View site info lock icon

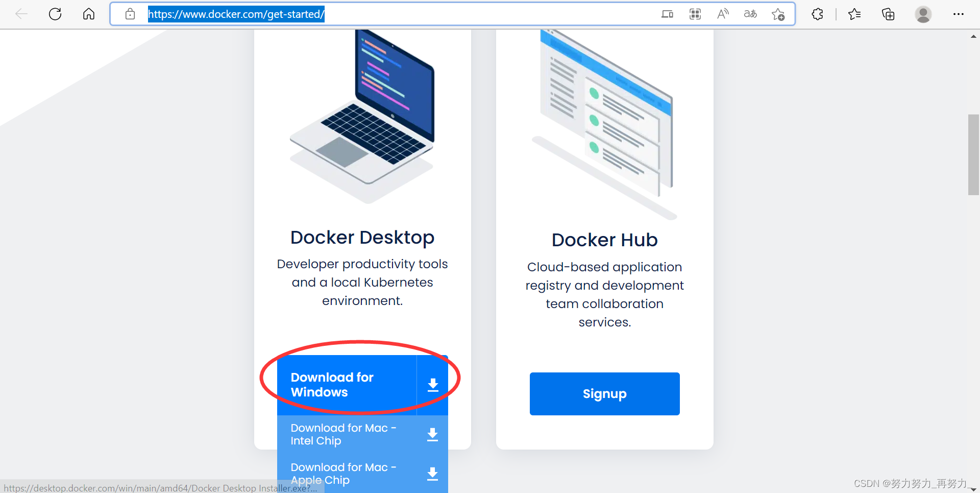[130, 14]
